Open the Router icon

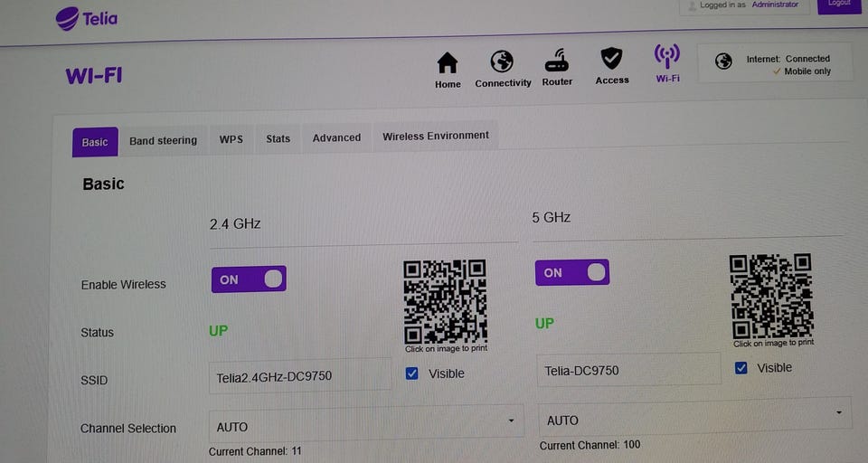coord(557,61)
